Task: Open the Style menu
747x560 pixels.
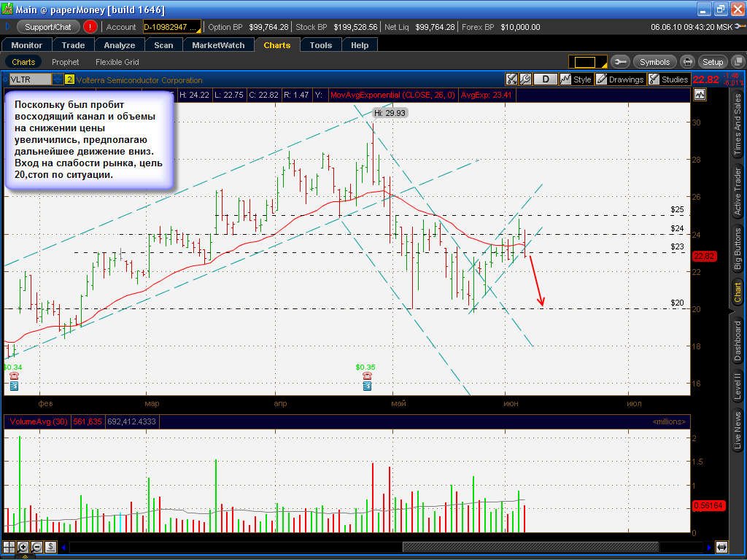Action: (x=576, y=79)
